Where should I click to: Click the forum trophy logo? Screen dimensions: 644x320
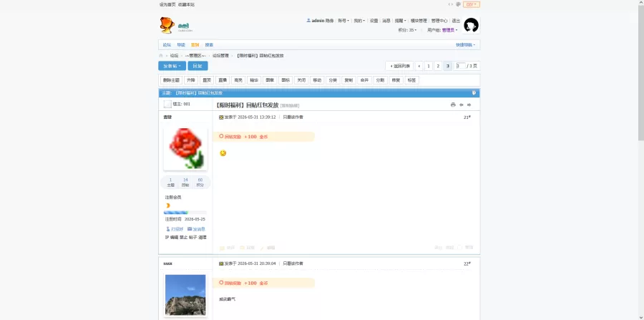pos(167,25)
